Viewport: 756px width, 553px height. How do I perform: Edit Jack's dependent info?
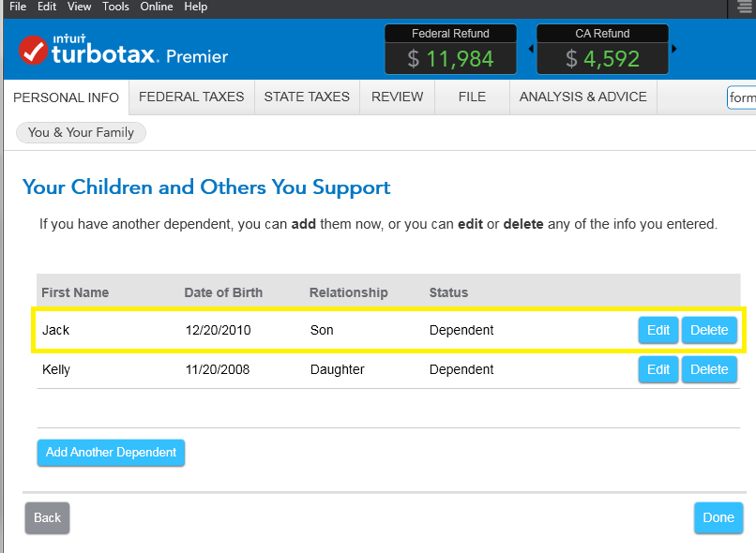pos(658,330)
